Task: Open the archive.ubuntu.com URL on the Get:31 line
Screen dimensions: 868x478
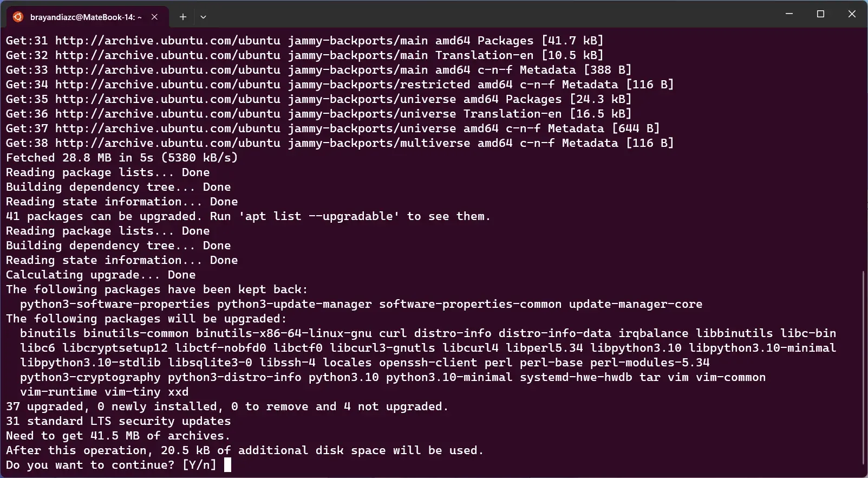Action: point(168,41)
